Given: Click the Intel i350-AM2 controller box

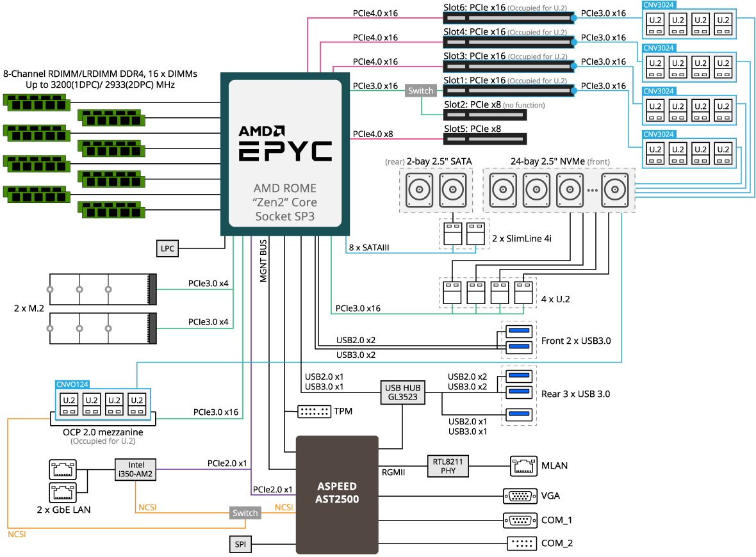Looking at the screenshot, I should (136, 470).
